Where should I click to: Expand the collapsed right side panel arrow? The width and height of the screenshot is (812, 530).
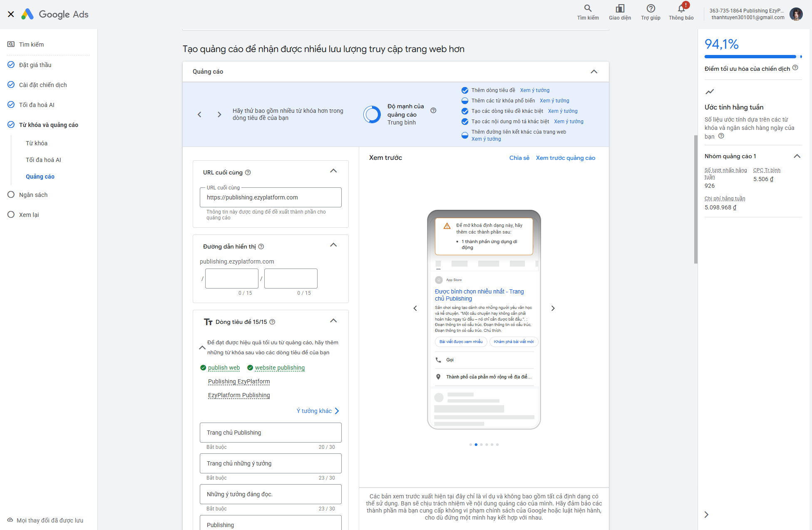pos(706,515)
